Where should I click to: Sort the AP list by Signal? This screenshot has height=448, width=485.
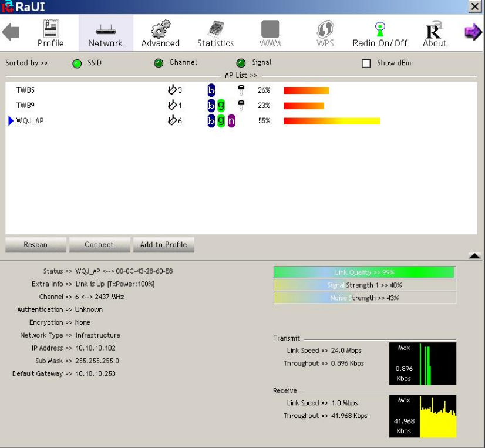[x=241, y=63]
